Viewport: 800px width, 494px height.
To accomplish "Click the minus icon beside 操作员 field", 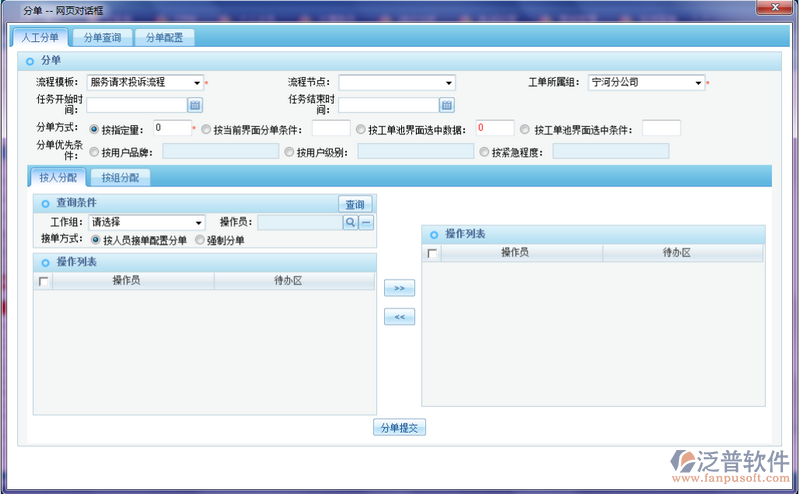I will click(x=366, y=222).
